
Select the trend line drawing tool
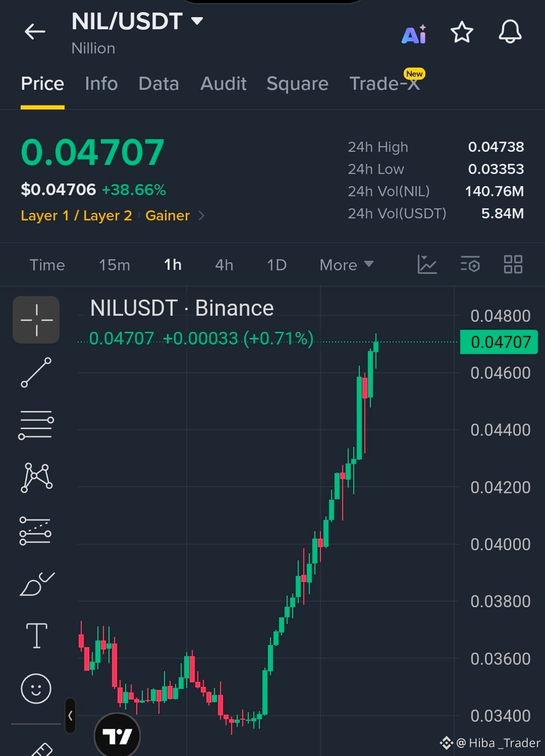pos(36,372)
